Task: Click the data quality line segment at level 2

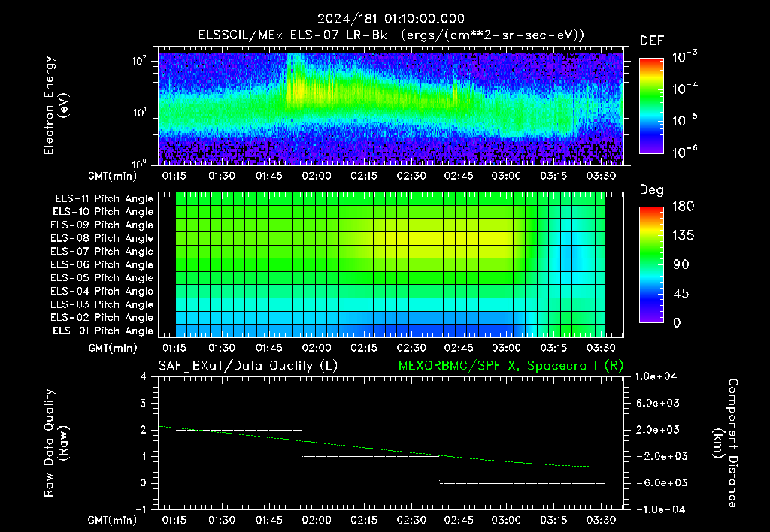Action: 238,430
